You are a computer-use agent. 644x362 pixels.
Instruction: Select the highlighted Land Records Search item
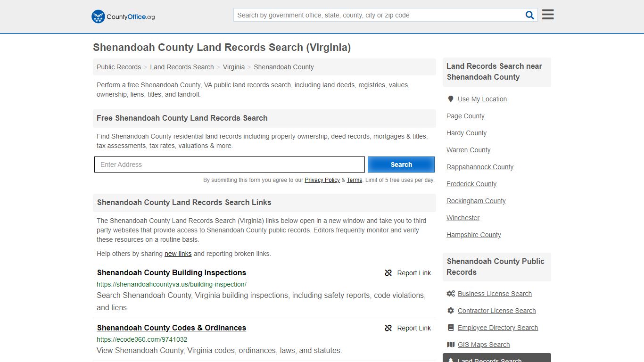point(497,358)
